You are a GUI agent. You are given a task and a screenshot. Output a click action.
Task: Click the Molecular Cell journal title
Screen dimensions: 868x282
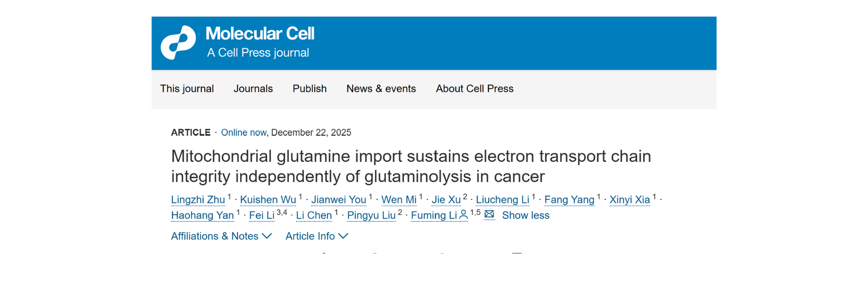260,33
